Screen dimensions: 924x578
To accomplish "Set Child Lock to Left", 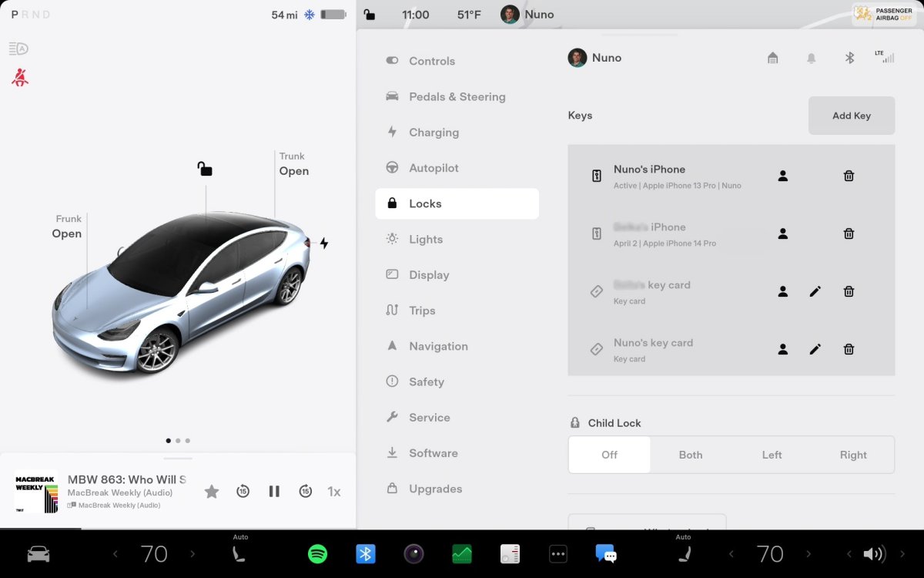I will click(x=772, y=455).
